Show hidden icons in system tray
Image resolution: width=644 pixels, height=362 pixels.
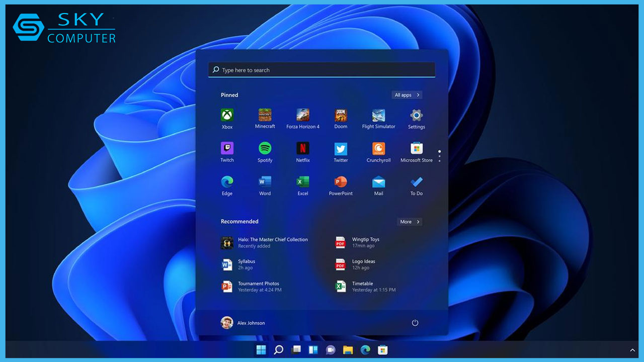632,350
